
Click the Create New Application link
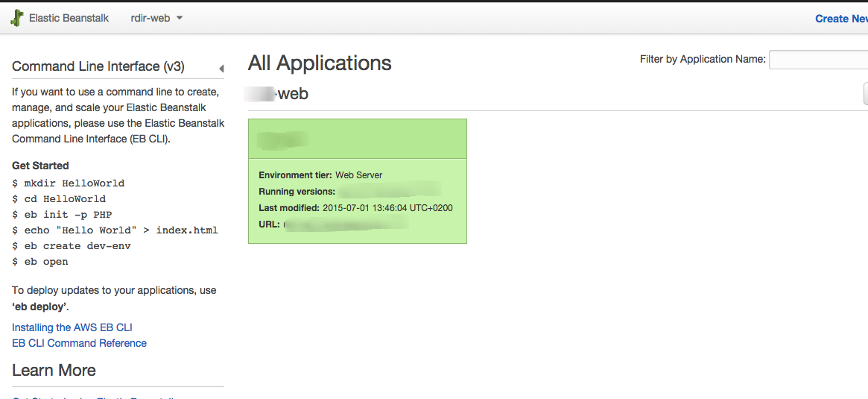coord(841,19)
